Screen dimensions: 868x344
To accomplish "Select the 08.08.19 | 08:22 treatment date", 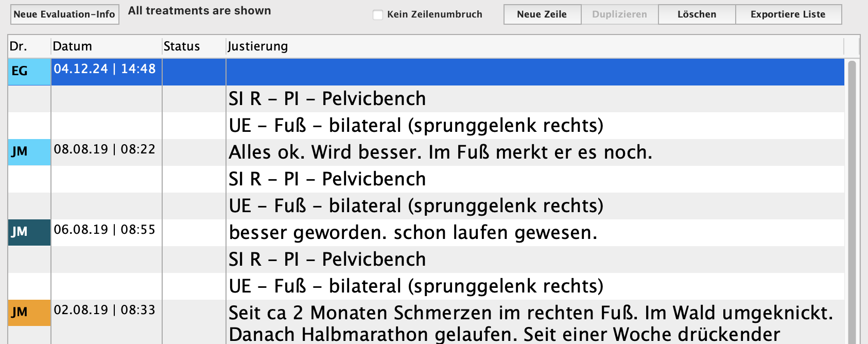I will click(x=105, y=149).
